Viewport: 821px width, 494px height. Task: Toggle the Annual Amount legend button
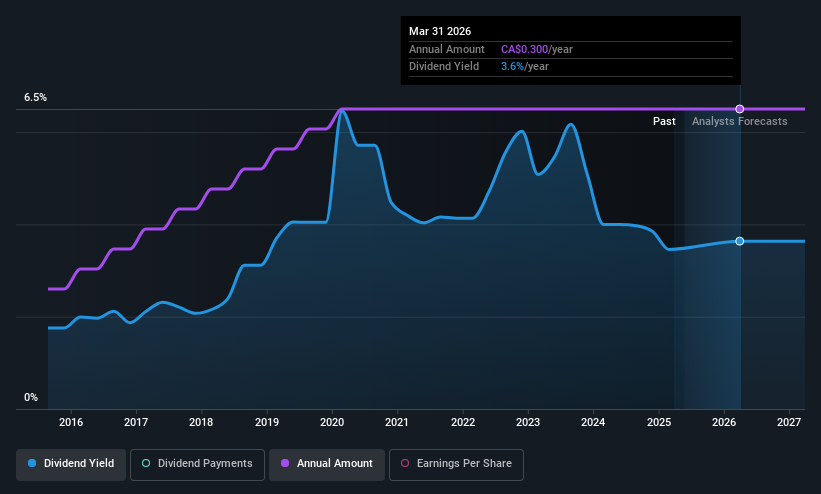(x=327, y=464)
